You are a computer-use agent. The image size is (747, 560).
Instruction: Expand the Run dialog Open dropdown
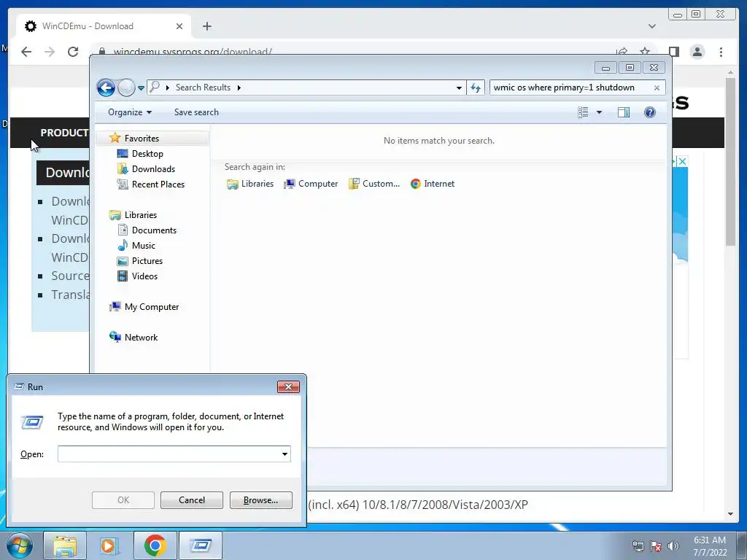pyautogui.click(x=285, y=454)
